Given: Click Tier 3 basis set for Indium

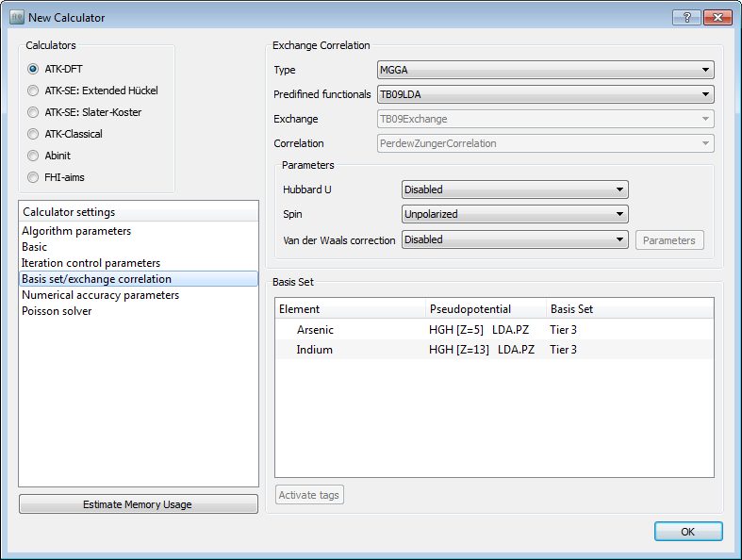Looking at the screenshot, I should tap(563, 350).
